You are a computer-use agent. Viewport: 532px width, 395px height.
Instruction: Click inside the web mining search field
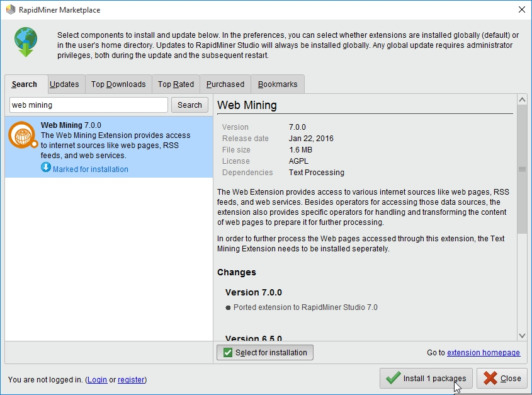click(88, 105)
